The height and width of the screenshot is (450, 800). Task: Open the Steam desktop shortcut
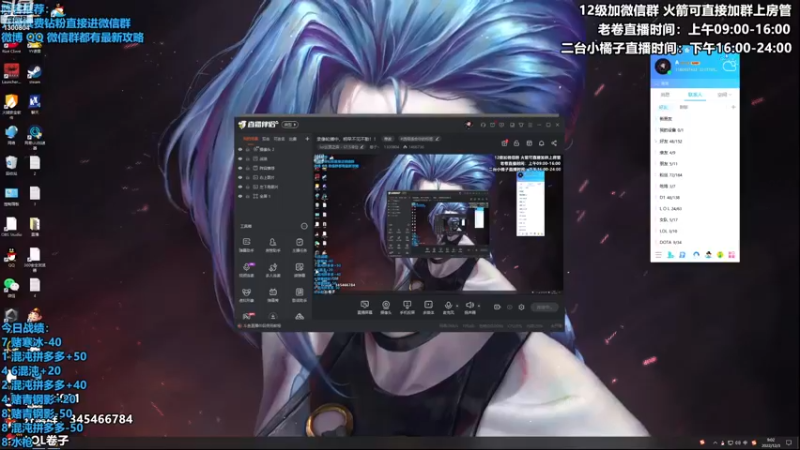pos(35,74)
